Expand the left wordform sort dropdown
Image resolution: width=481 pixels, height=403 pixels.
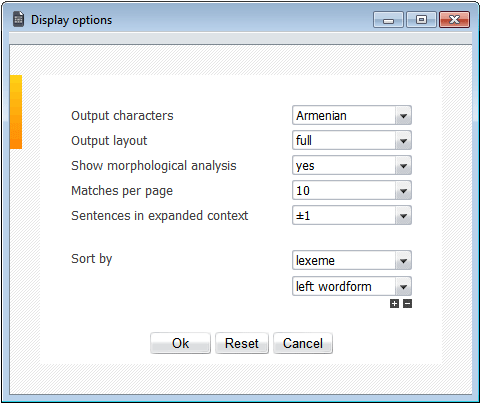point(352,286)
